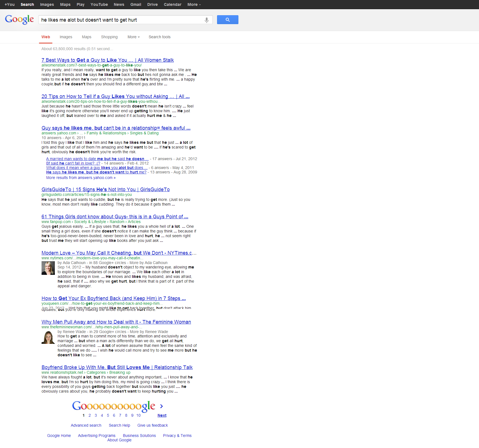This screenshot has width=479, height=448.
Task: Go to results page 10
Action: click(138, 415)
